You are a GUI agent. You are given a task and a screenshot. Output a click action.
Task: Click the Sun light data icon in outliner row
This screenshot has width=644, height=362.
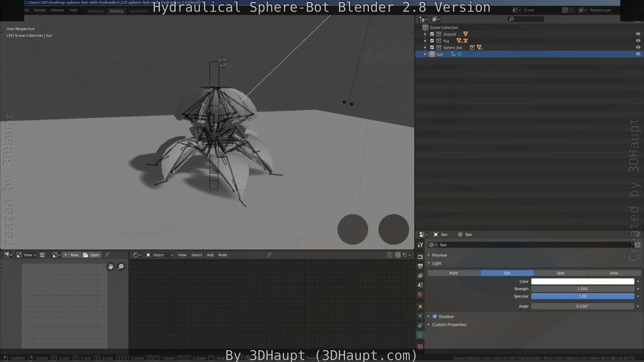point(460,54)
